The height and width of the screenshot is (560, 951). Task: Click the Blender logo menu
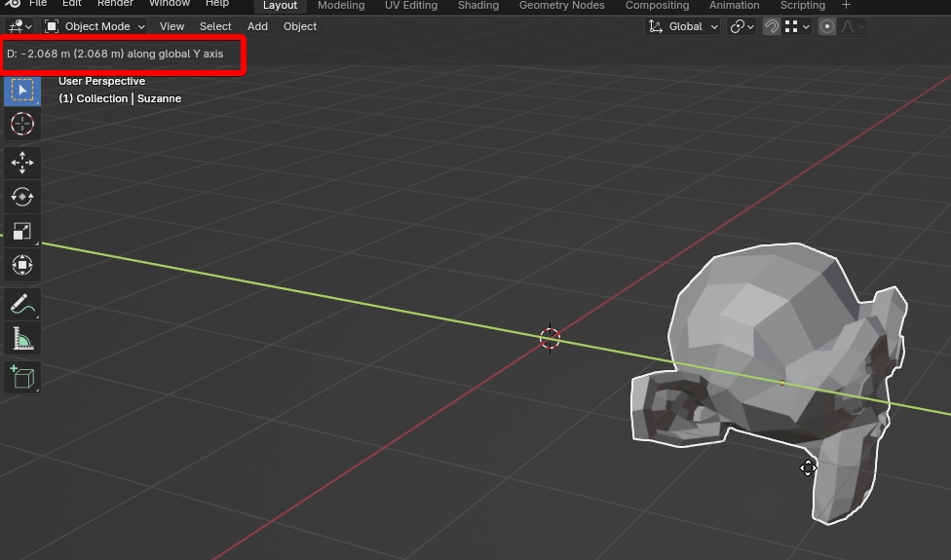(x=13, y=4)
